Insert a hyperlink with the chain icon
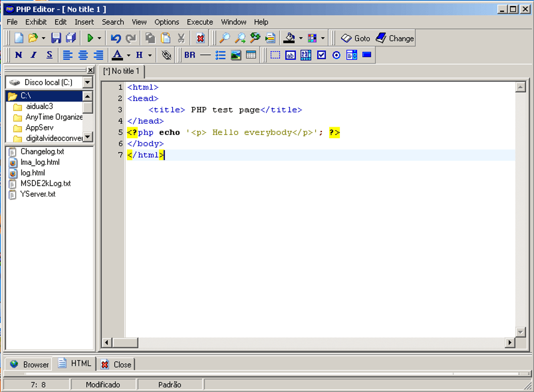The width and height of the screenshot is (534, 392). [x=166, y=55]
